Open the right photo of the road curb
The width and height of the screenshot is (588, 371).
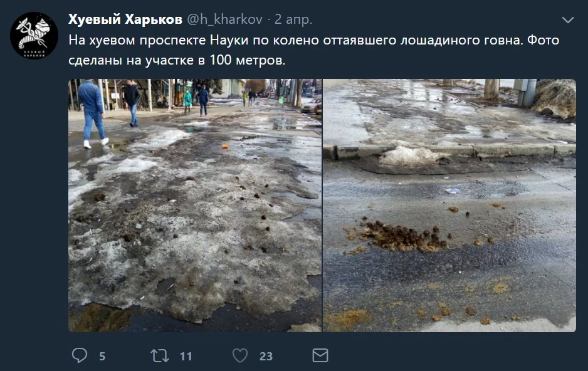coord(449,206)
